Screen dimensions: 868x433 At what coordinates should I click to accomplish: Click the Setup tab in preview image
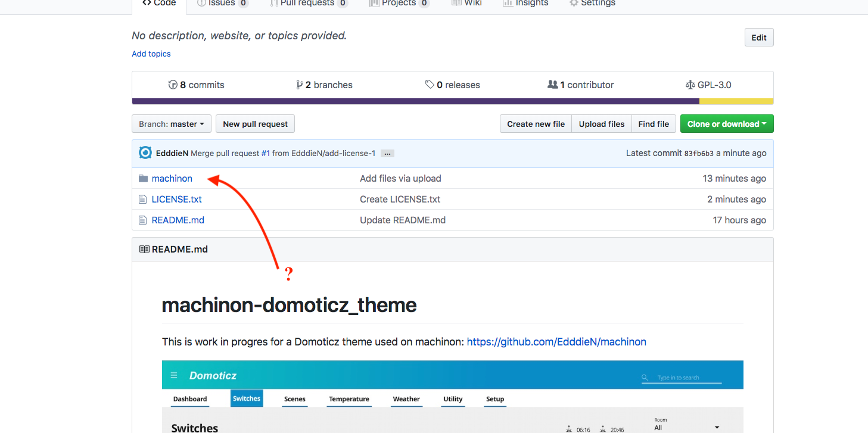[495, 399]
